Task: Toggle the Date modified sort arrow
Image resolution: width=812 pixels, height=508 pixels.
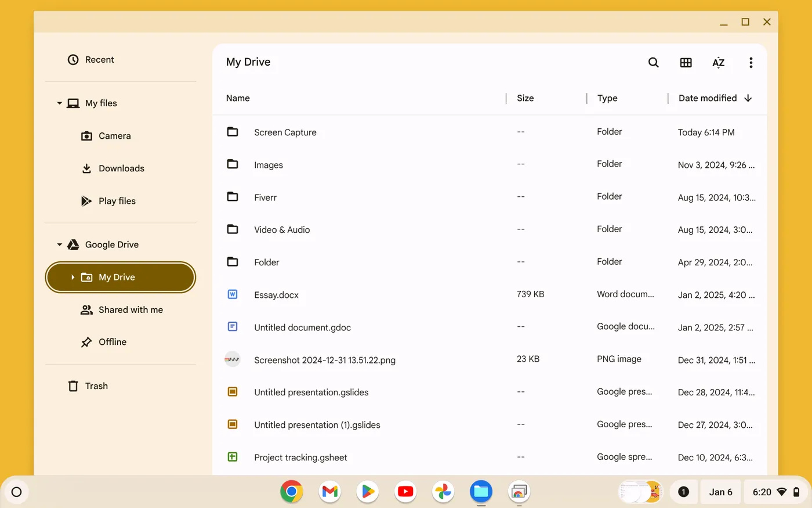Action: click(748, 98)
